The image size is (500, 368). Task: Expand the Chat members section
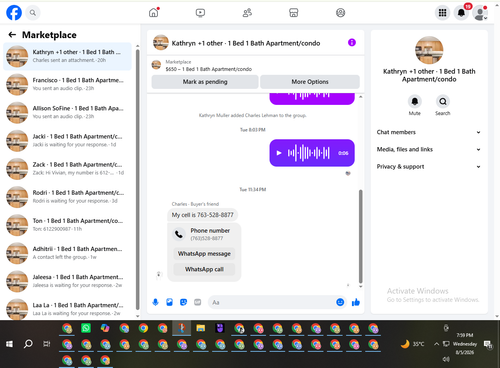429,132
